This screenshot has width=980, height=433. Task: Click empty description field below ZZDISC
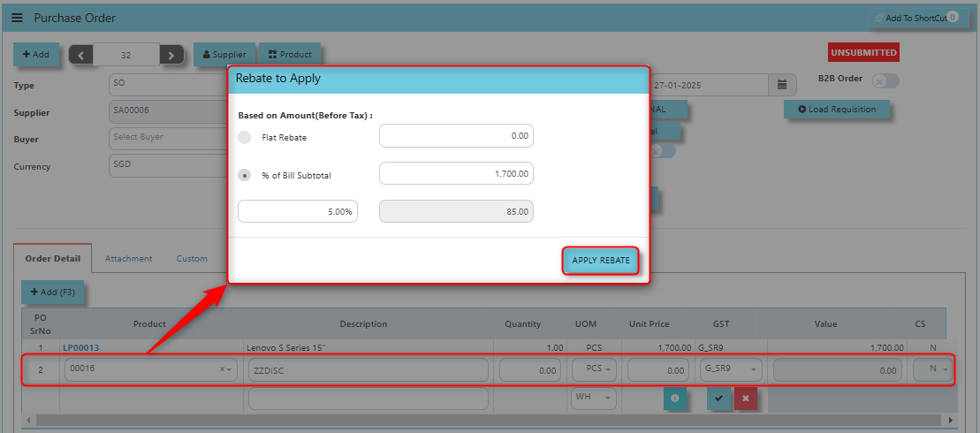point(368,398)
